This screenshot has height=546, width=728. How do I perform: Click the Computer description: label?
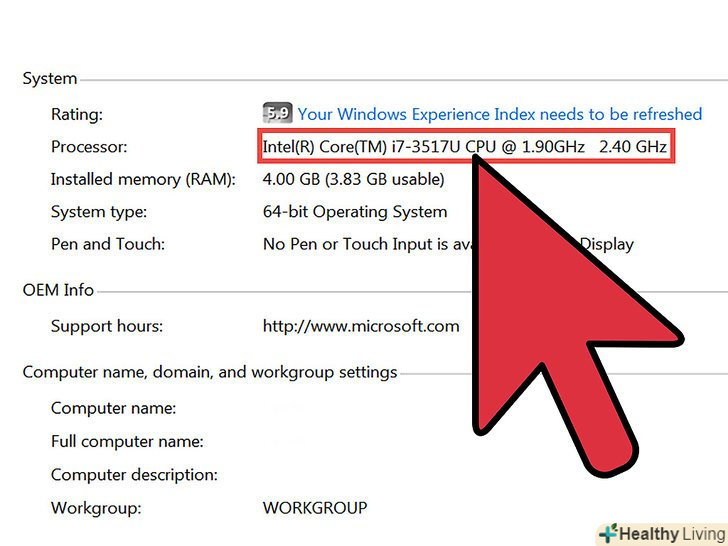134,474
